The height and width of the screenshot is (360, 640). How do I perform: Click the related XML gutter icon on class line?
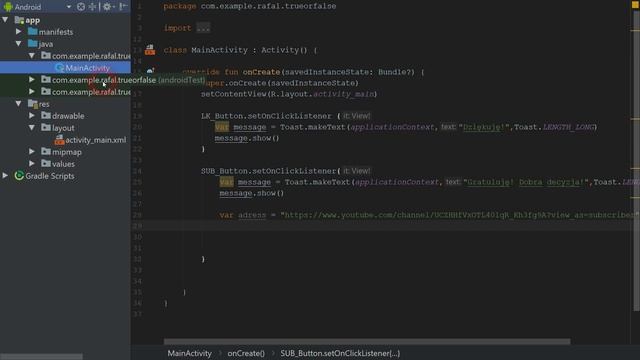tap(150, 50)
